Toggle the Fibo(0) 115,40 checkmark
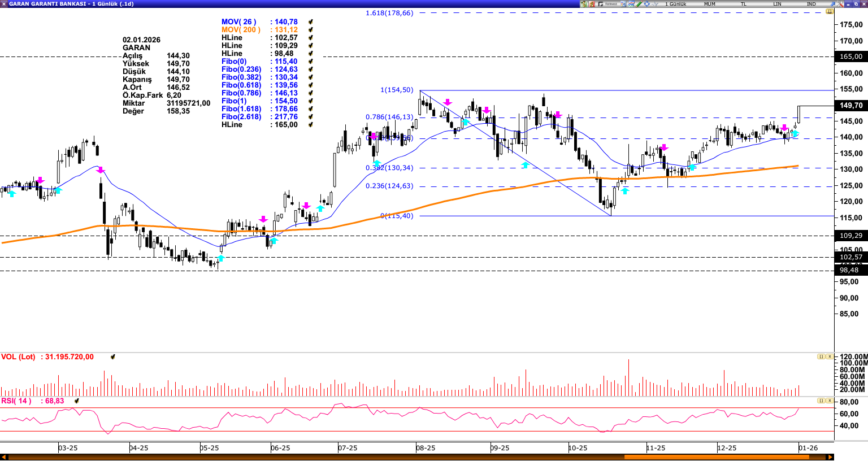This screenshot has height=461, width=868. tap(311, 62)
